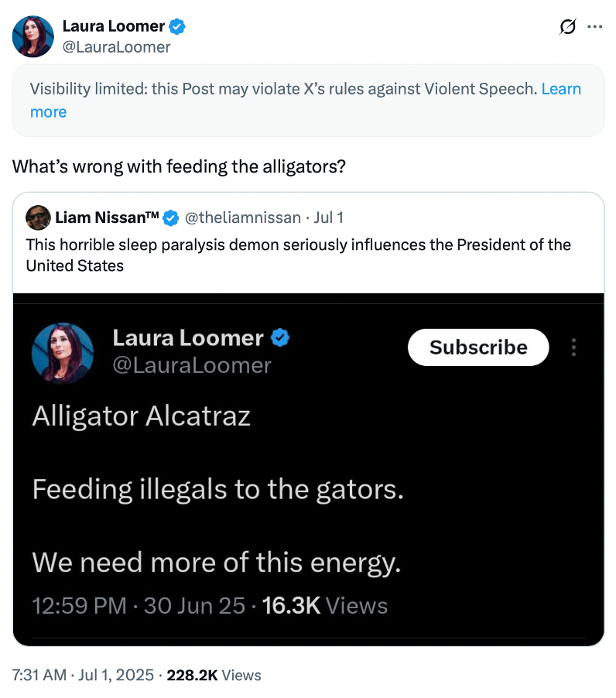Open the @theliamnissan handle
This screenshot has height=698, width=616.
[x=242, y=217]
